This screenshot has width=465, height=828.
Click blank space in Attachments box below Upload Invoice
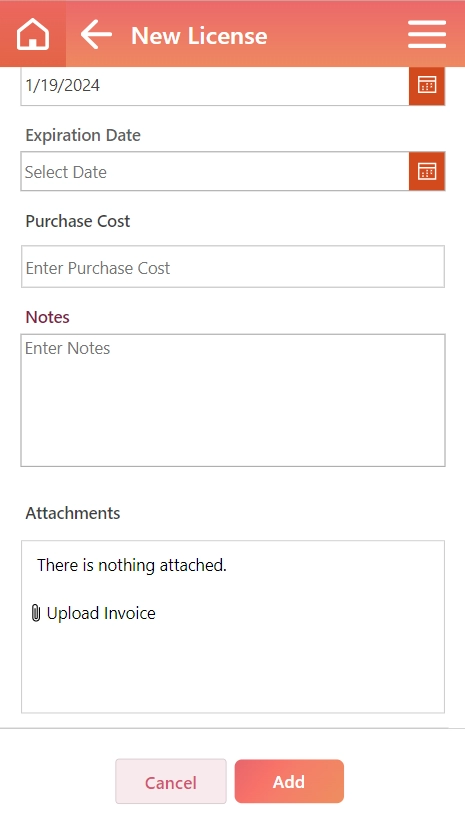tap(233, 668)
